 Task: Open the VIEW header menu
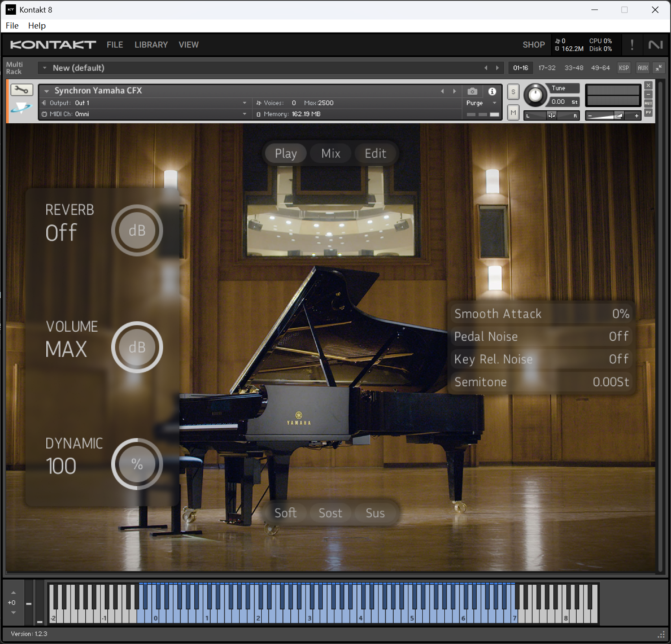[x=189, y=45]
